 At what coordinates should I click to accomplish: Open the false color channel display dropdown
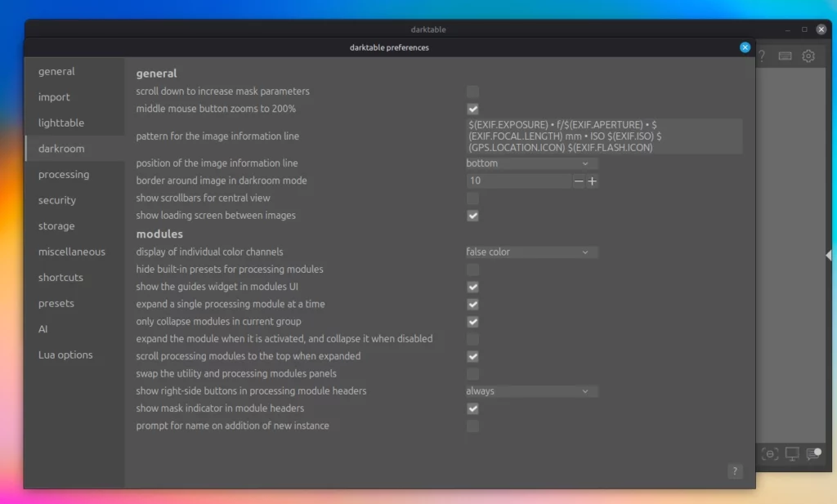[x=531, y=252]
